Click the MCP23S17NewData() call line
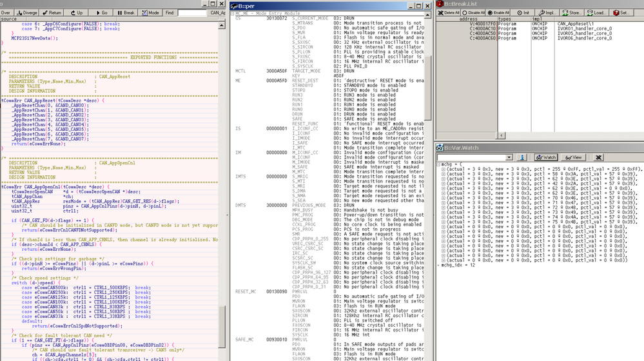This screenshot has width=644, height=361. point(35,39)
